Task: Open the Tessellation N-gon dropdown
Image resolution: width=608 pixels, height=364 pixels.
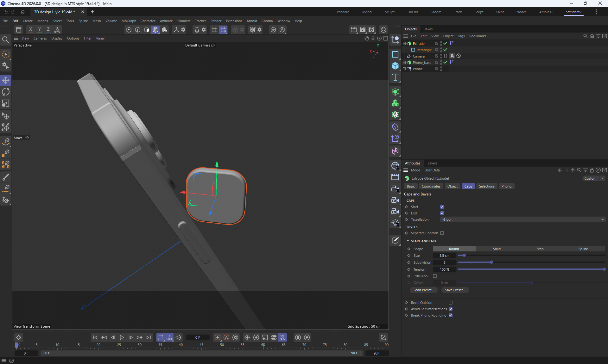Action: tap(522, 219)
